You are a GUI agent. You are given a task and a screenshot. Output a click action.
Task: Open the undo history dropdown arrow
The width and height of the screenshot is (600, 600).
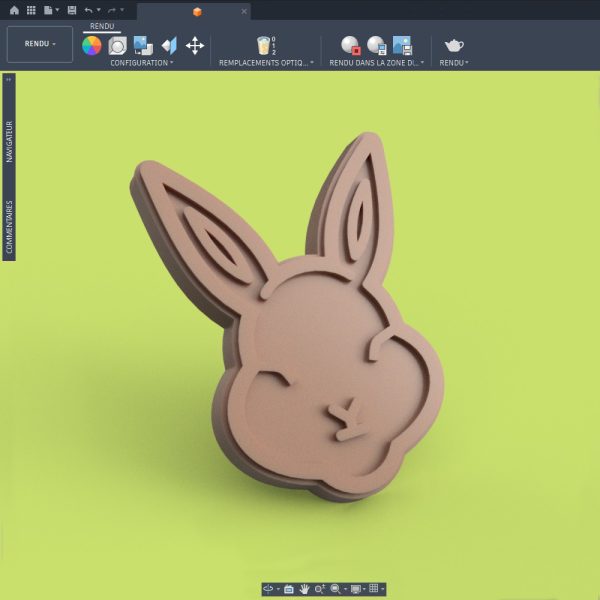(99, 10)
